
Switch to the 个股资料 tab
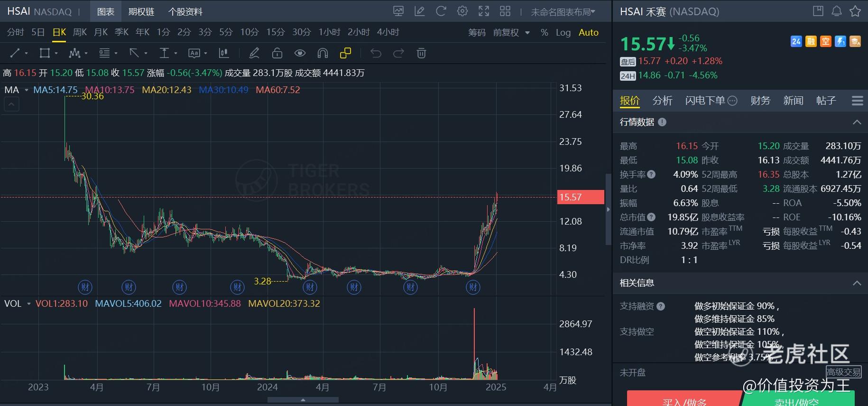point(185,12)
